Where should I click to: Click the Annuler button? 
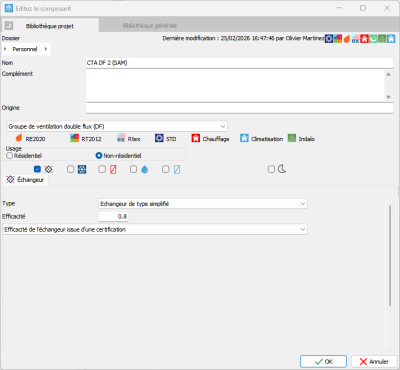point(374,361)
